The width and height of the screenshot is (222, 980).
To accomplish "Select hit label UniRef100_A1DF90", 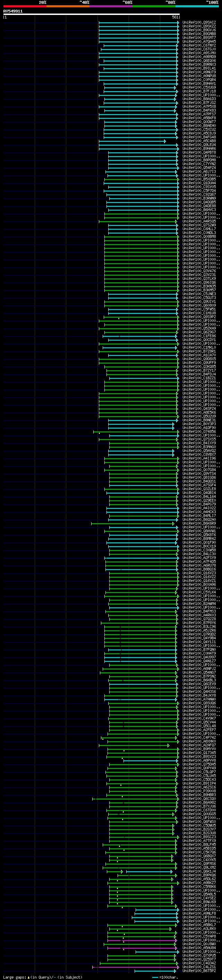I will 199,428.
